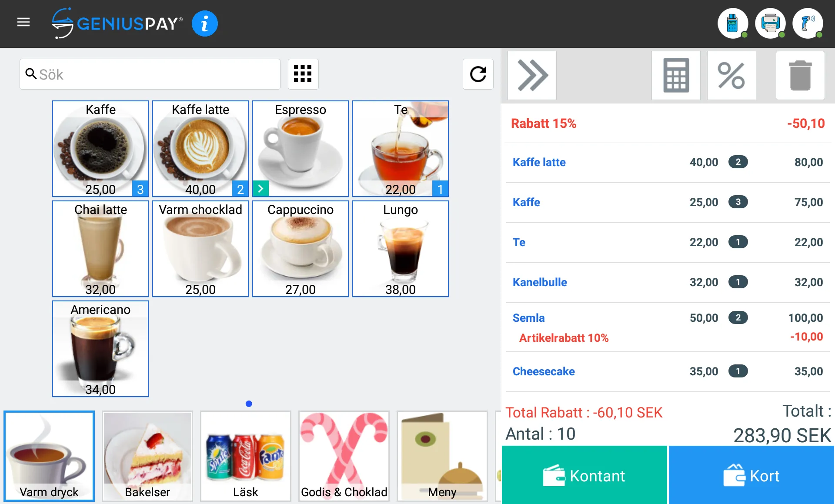Open the grid view icon
This screenshot has height=504, width=835.
(x=303, y=74)
